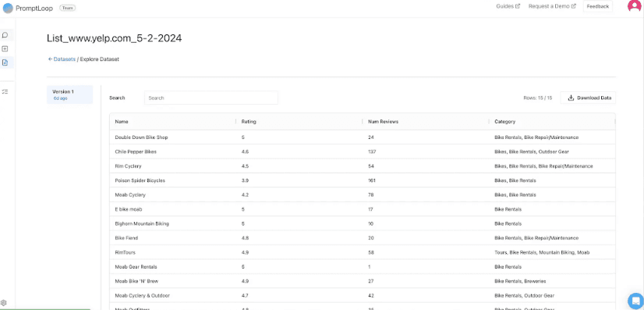
Task: Open the Request a Demo link
Action: (x=552, y=6)
